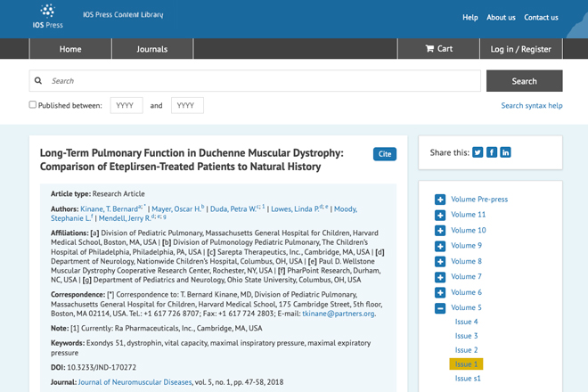Viewport: 588px width, 392px height.
Task: Open the Cart
Action: click(x=438, y=49)
